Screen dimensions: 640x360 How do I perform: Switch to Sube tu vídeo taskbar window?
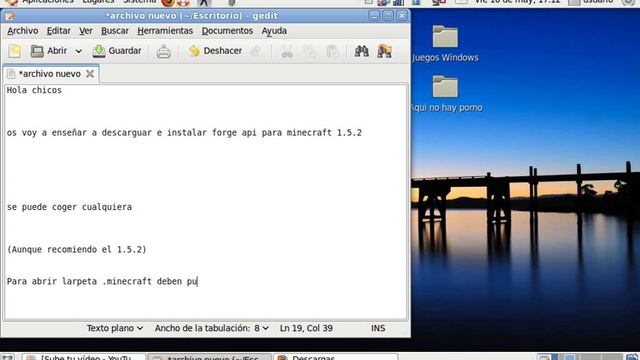tap(83, 357)
